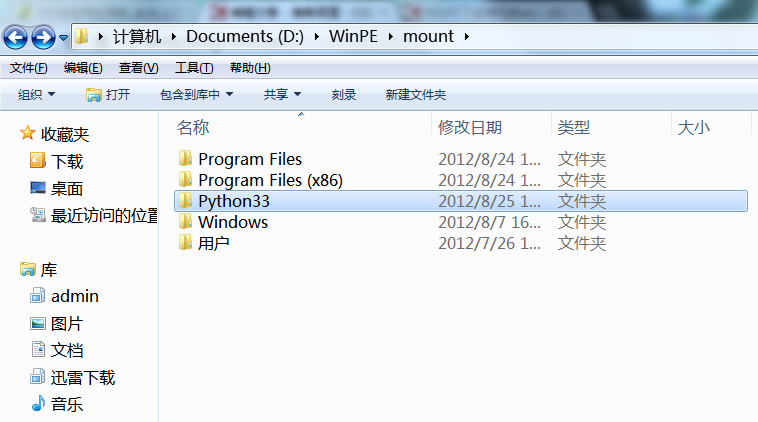This screenshot has width=758, height=422.
Task: Expand the 组织 dropdown
Action: 36,95
